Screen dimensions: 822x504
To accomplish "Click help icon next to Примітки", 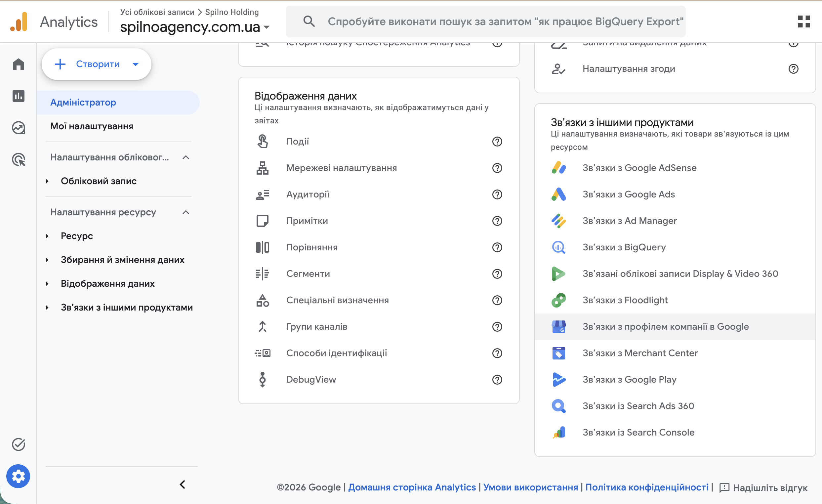I will click(x=497, y=221).
